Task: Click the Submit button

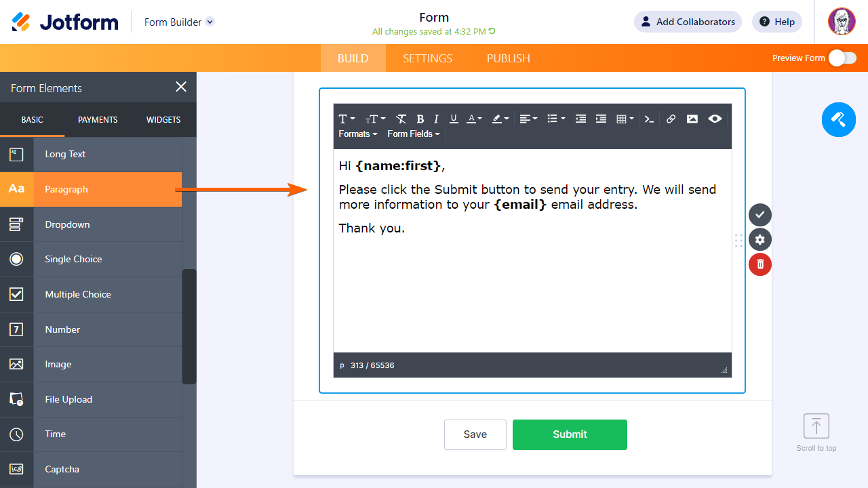Action: [570, 434]
